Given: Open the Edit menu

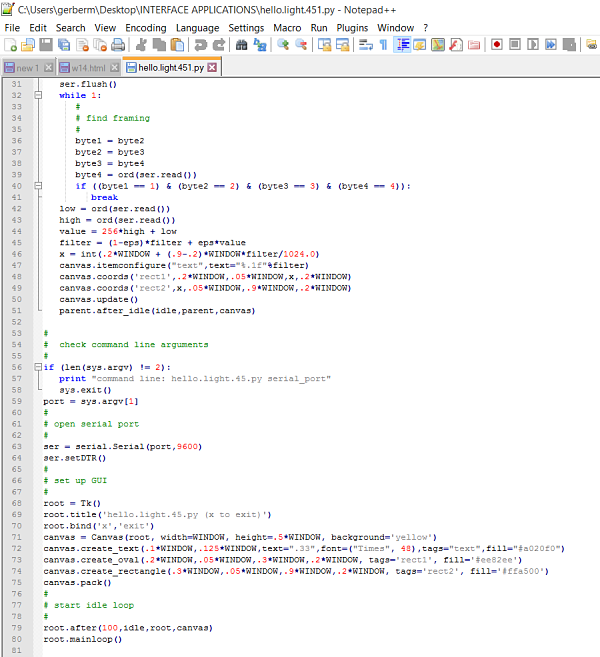Looking at the screenshot, I should tap(38, 28).
